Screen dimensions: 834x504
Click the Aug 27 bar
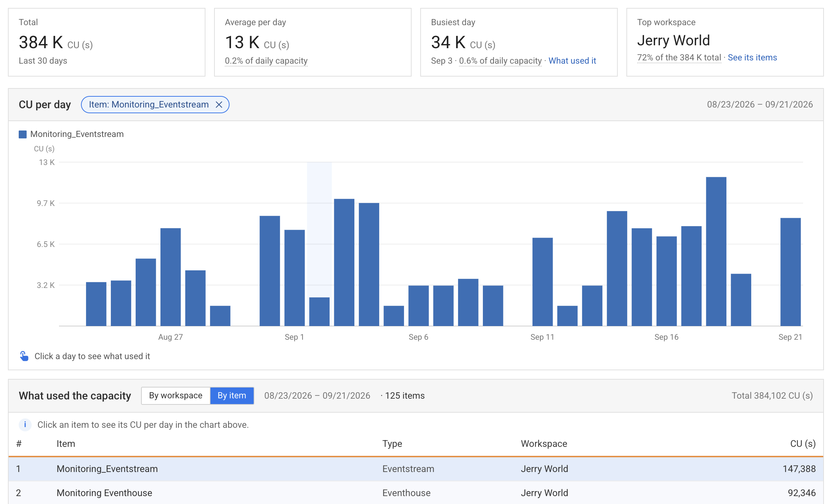click(171, 277)
